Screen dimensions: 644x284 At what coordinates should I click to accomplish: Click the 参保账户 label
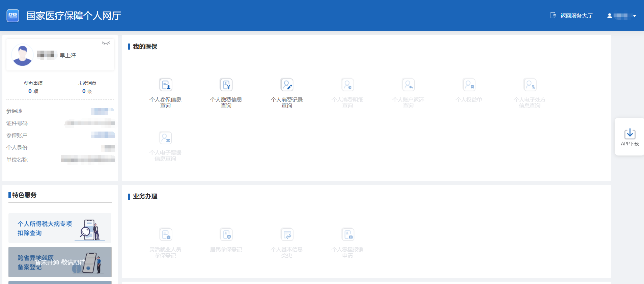[x=17, y=135]
